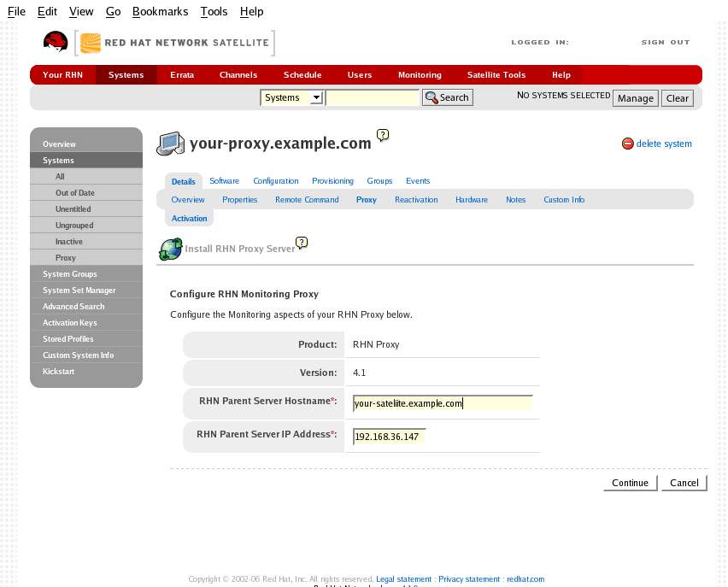
Task: Click the Search button
Action: coord(448,97)
